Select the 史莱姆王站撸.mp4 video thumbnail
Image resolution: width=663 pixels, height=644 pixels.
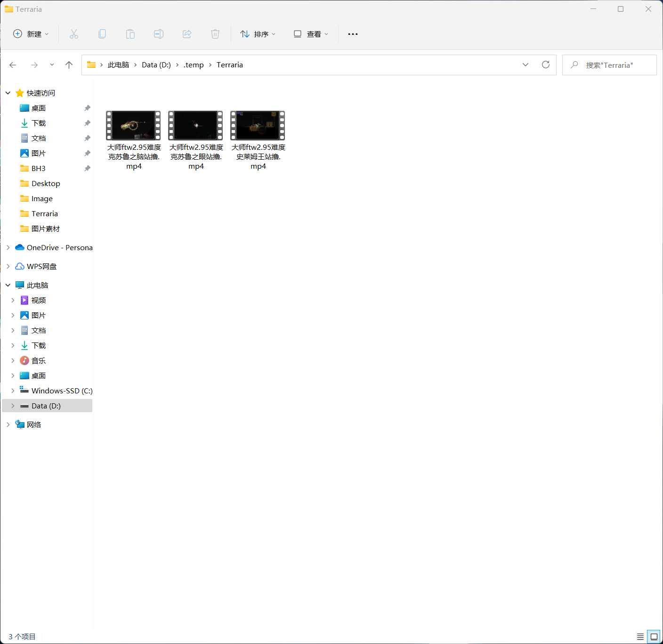click(x=258, y=125)
